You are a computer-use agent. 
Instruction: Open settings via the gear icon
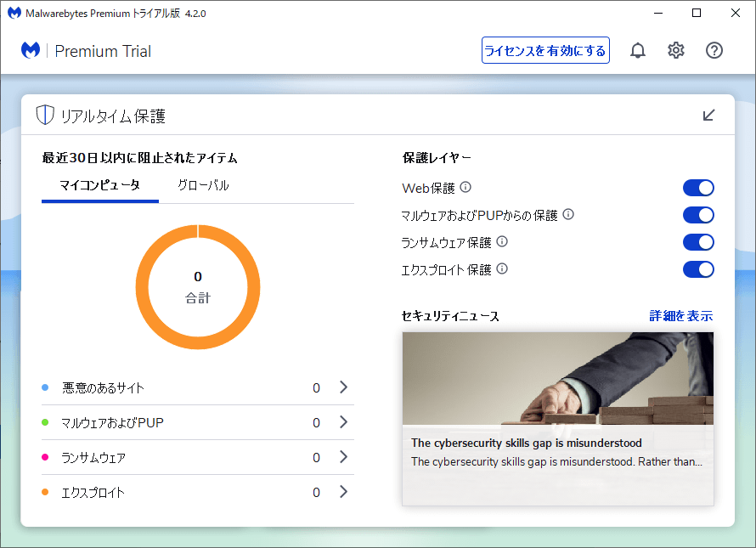pos(676,50)
